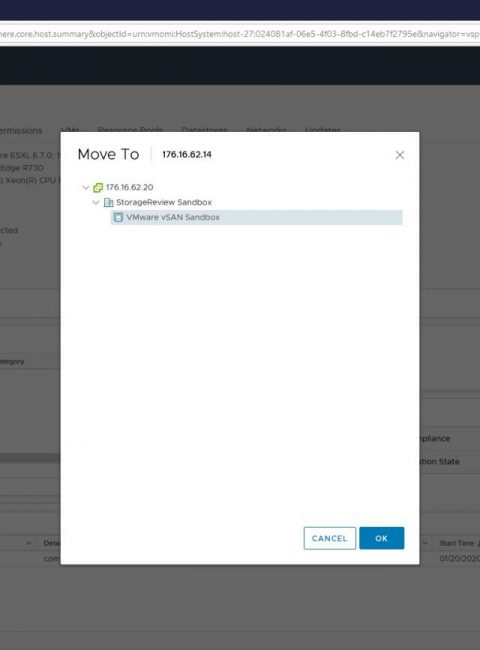Open the task column dropdown chevron at bottom left
The image size is (480, 650).
pyautogui.click(x=29, y=543)
